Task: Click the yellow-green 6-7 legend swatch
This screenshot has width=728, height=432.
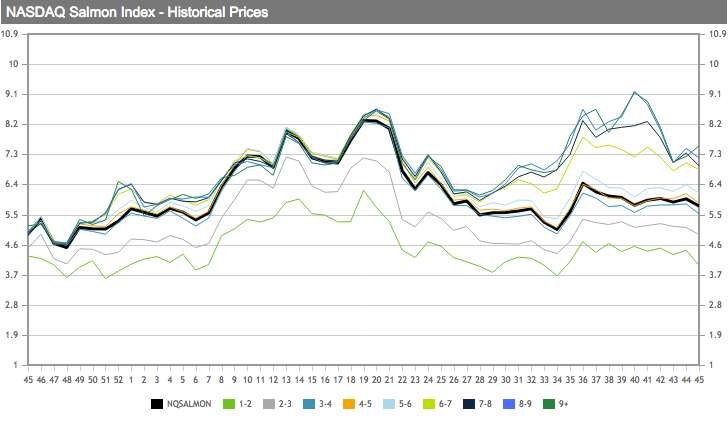Action: [x=429, y=404]
